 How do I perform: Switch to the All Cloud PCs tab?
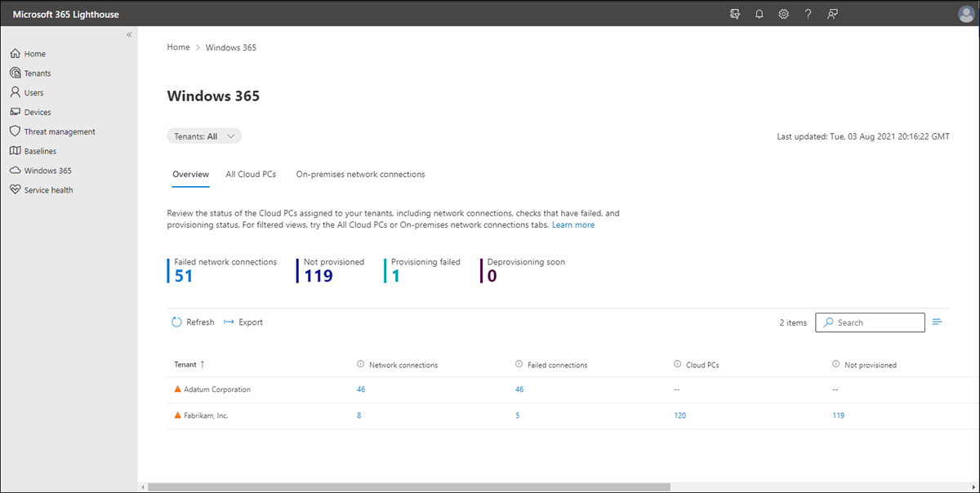point(251,175)
